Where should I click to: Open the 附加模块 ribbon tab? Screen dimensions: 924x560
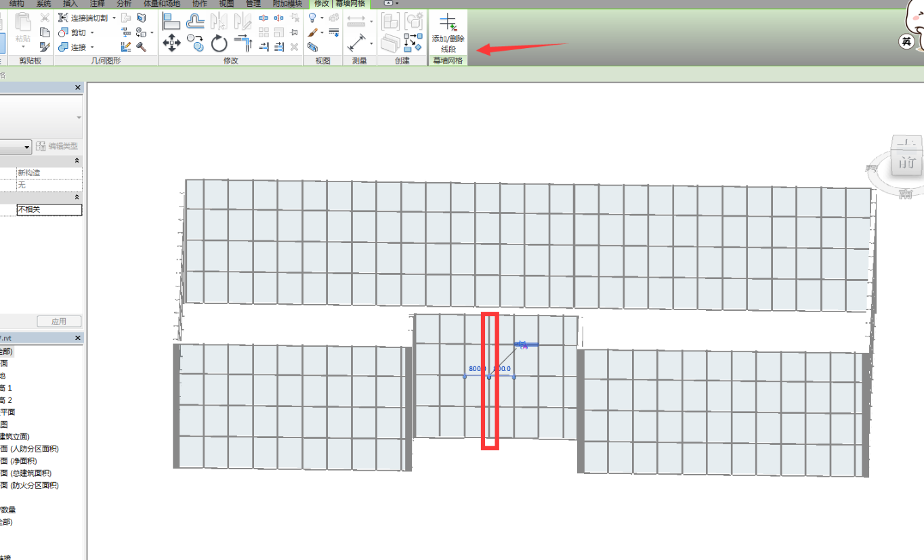point(287,3)
